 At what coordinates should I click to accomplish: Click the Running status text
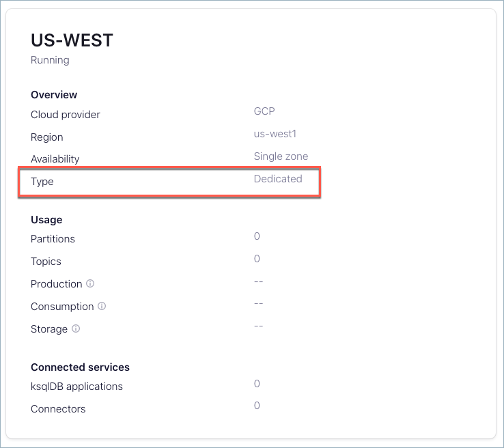[50, 60]
